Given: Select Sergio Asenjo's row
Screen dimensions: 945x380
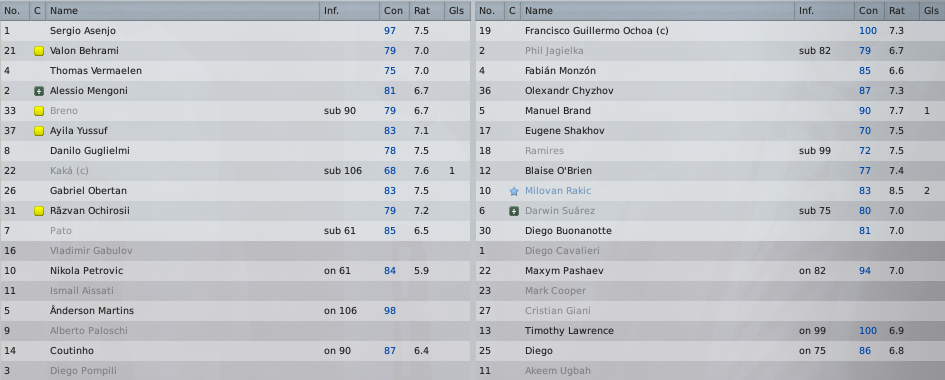Looking at the screenshot, I should click(x=235, y=31).
